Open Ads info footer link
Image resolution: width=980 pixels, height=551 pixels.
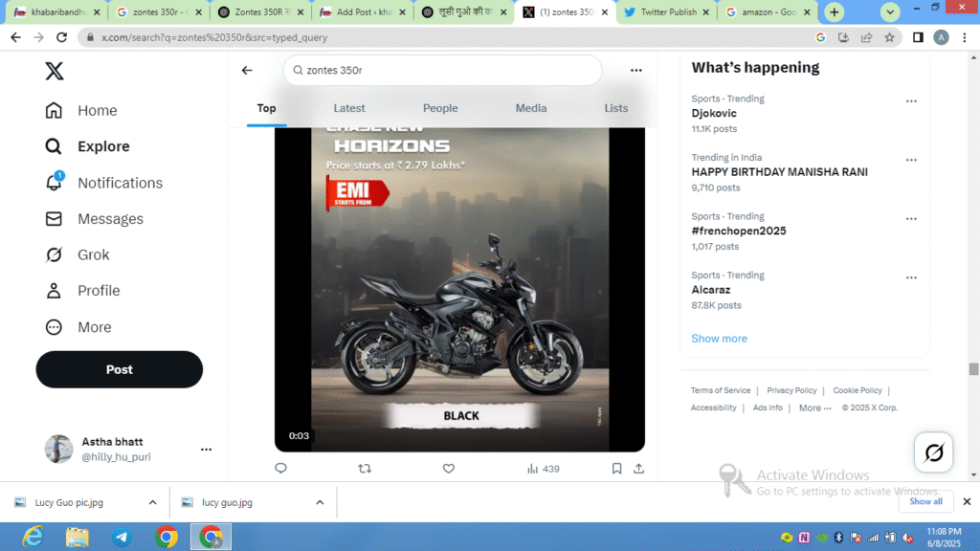coord(768,408)
